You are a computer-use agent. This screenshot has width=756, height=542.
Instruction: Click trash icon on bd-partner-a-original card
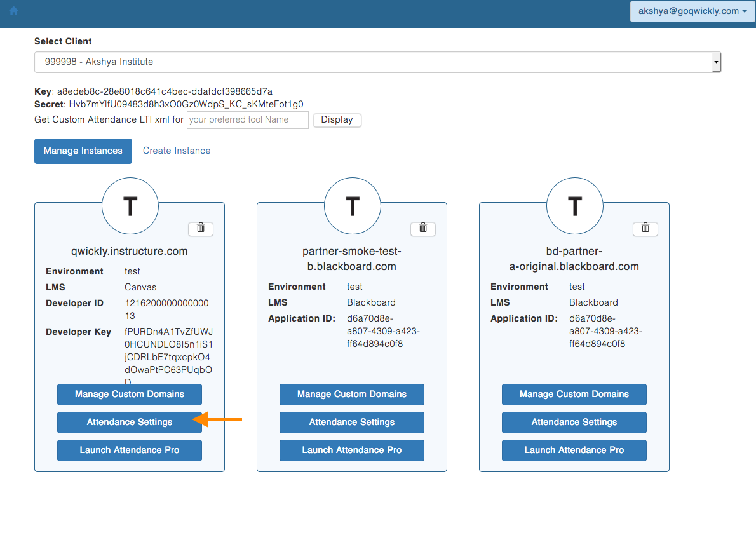point(645,228)
